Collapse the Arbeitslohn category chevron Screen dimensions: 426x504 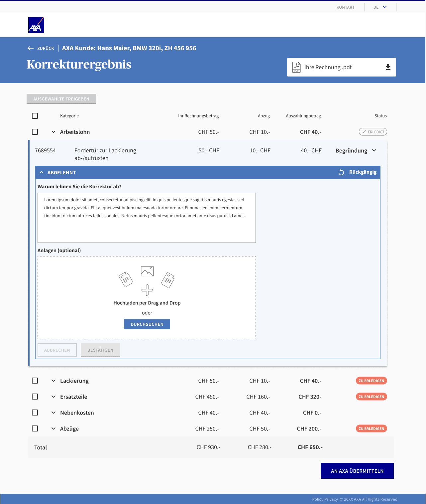point(53,132)
